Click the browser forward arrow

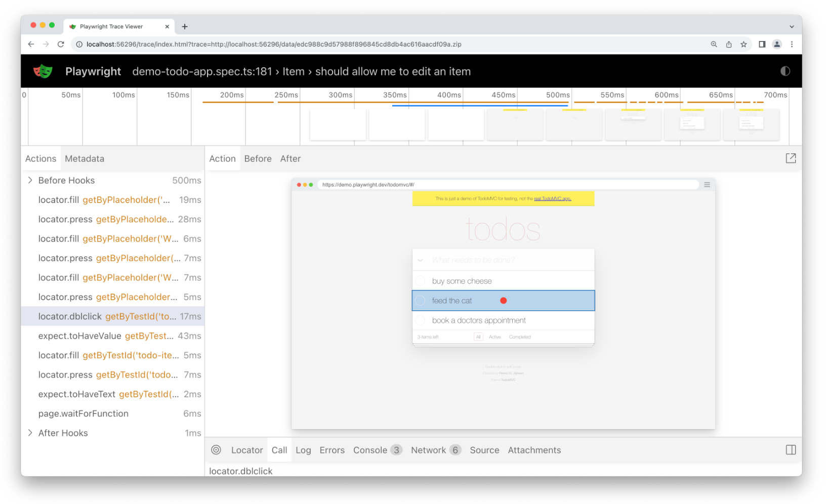pyautogui.click(x=46, y=44)
